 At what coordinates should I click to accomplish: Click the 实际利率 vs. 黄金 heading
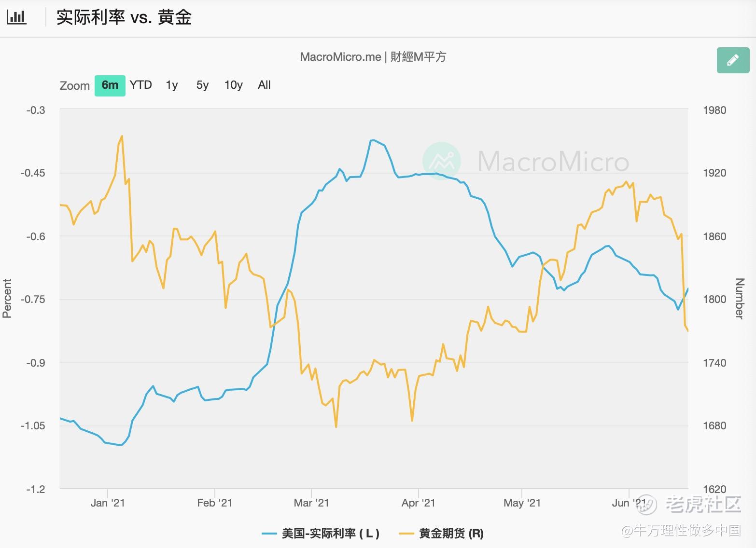tap(124, 17)
